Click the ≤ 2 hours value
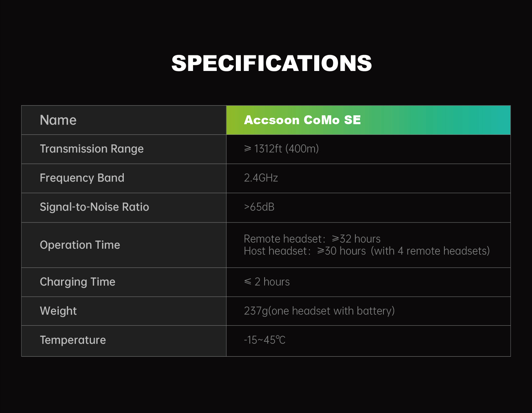The image size is (532, 413). [x=267, y=282]
